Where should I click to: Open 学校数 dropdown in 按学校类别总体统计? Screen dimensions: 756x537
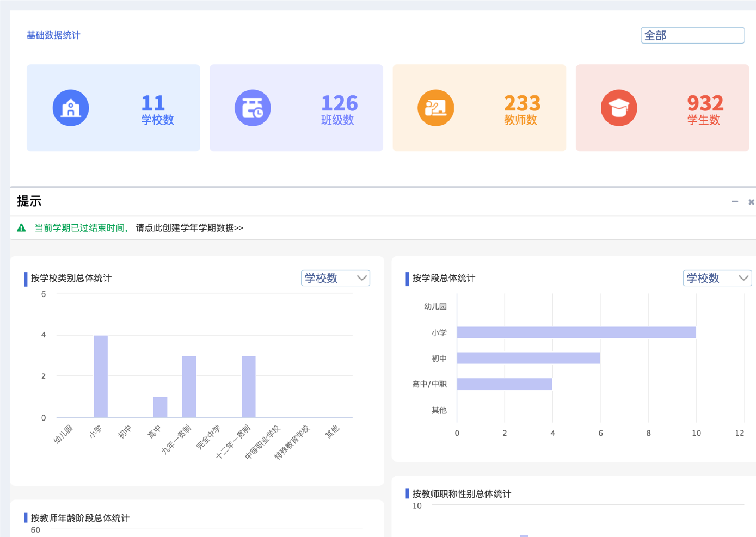335,278
